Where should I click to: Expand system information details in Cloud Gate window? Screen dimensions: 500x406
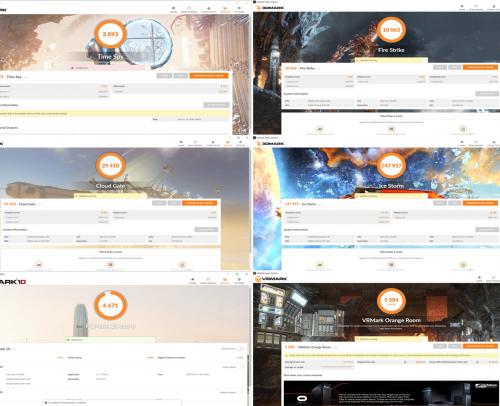pyautogui.click(x=206, y=229)
